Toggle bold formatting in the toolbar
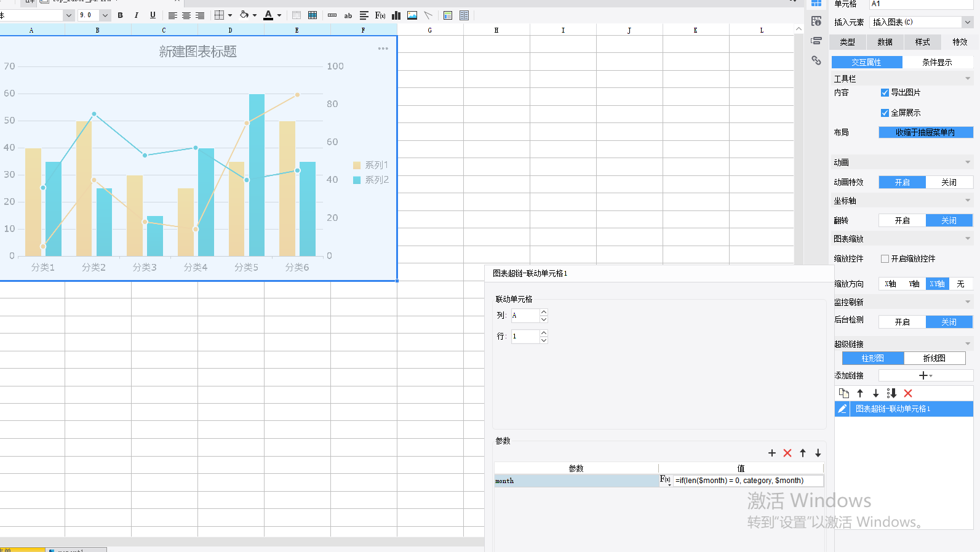Image resolution: width=980 pixels, height=552 pixels. coord(121,15)
